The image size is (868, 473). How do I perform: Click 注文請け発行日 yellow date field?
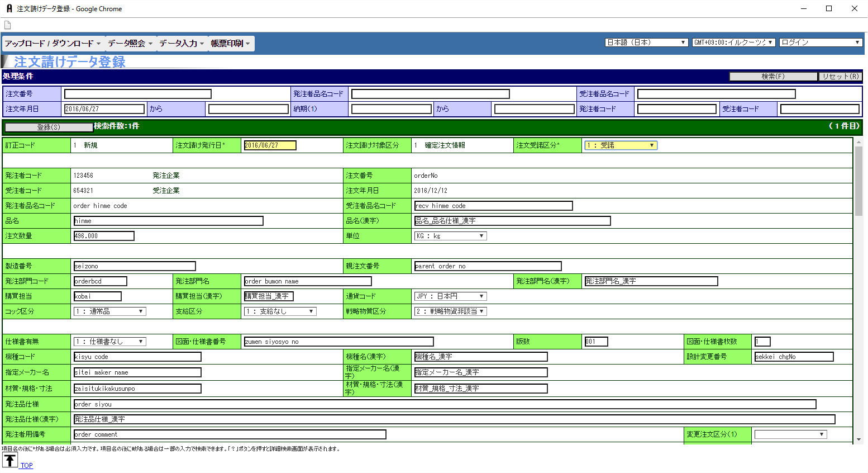tap(270, 145)
